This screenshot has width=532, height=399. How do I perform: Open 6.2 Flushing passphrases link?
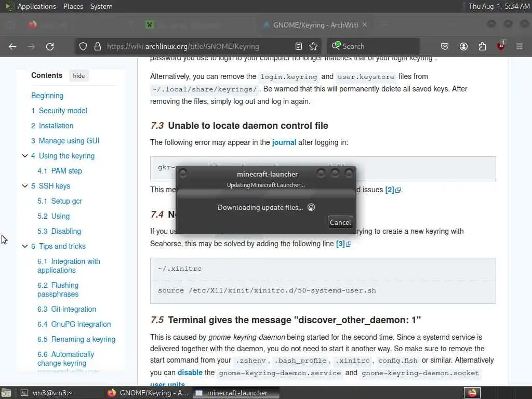58,290
